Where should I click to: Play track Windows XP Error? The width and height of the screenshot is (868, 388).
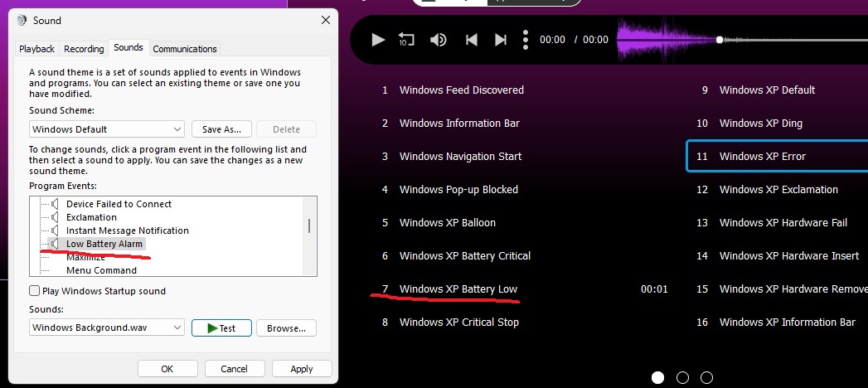(x=763, y=156)
